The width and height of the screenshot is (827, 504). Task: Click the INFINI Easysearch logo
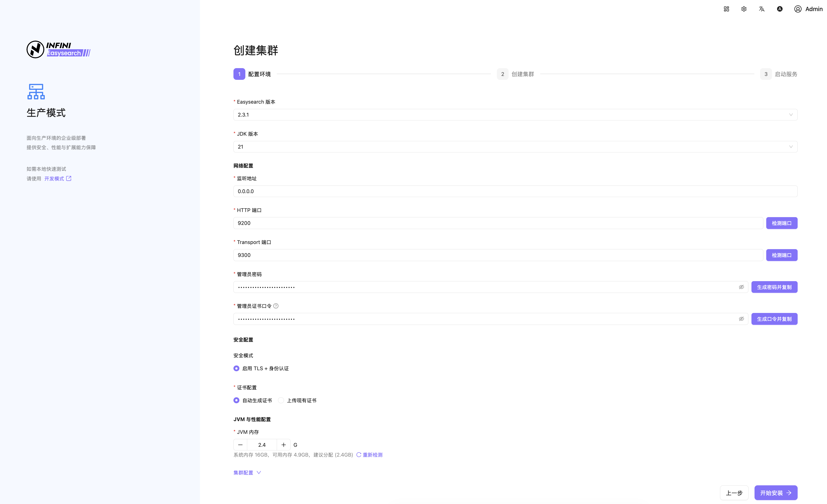pos(59,49)
